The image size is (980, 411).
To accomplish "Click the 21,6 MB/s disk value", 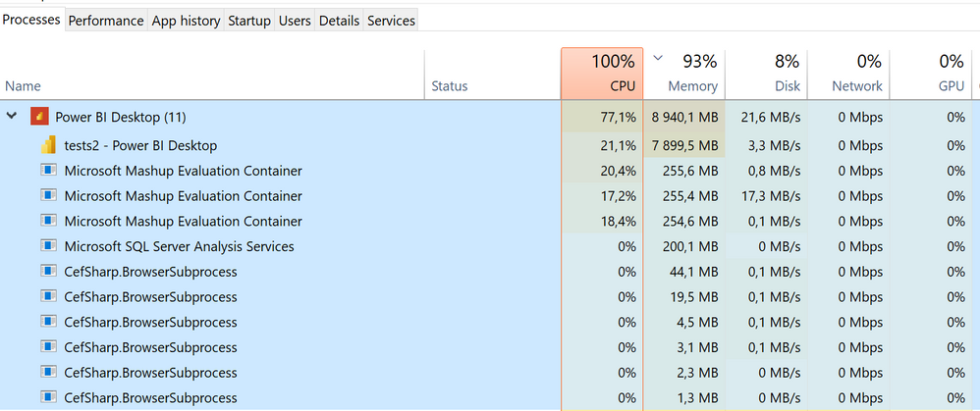I will point(770,117).
